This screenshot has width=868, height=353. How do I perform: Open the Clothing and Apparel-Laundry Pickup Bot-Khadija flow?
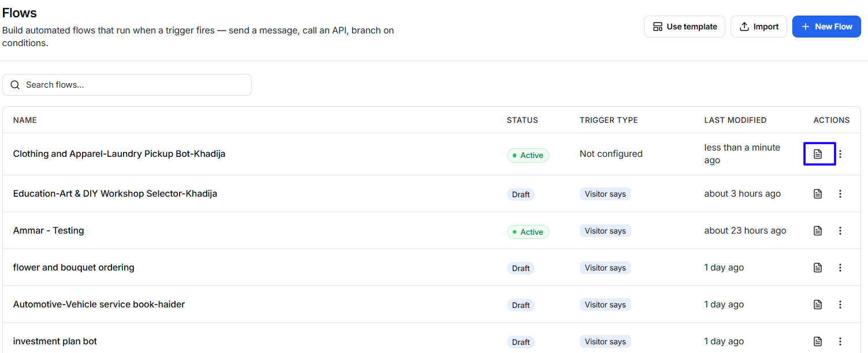(x=119, y=154)
